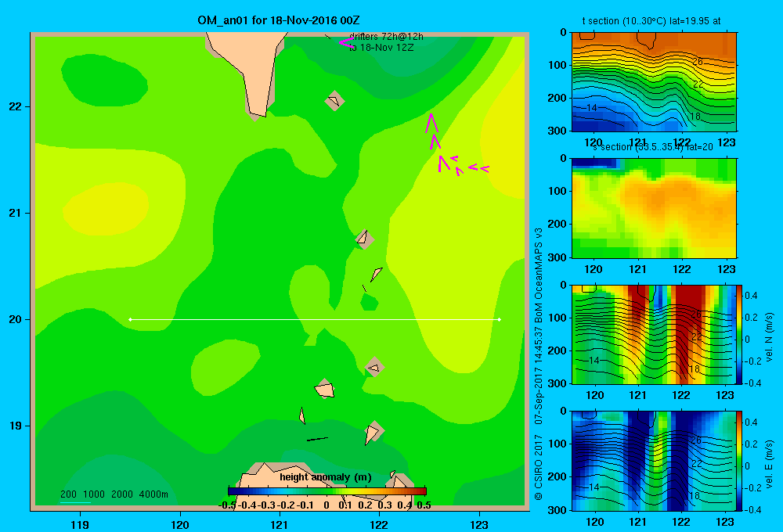783x532 pixels.
Task: Click latitude label 21 on the main map
Action: pyautogui.click(x=16, y=213)
